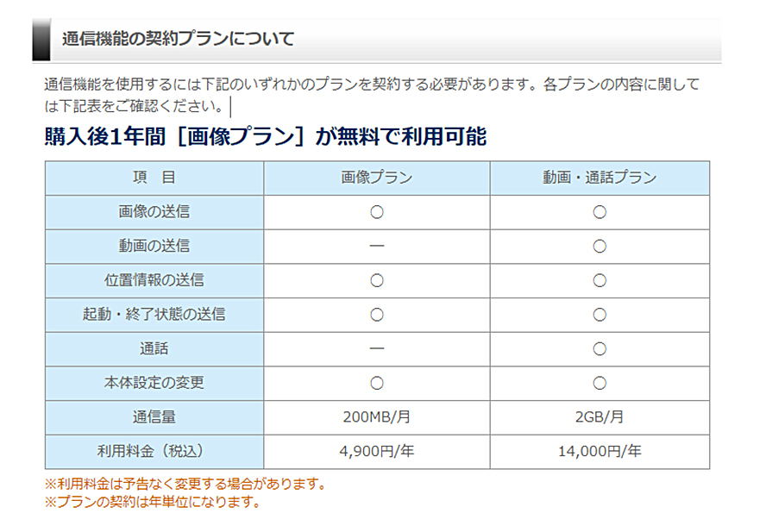Click the 動画・通話プラン circle for 起動・終了状態の送信

599,315
